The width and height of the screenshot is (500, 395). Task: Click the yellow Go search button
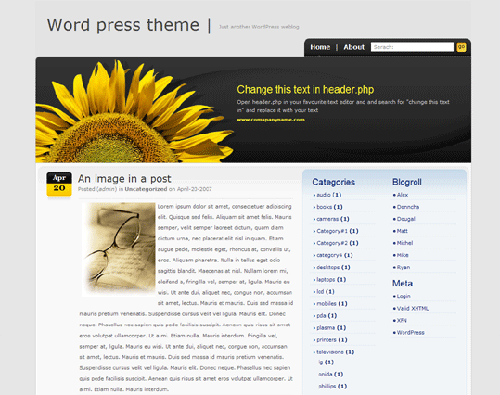tap(461, 47)
